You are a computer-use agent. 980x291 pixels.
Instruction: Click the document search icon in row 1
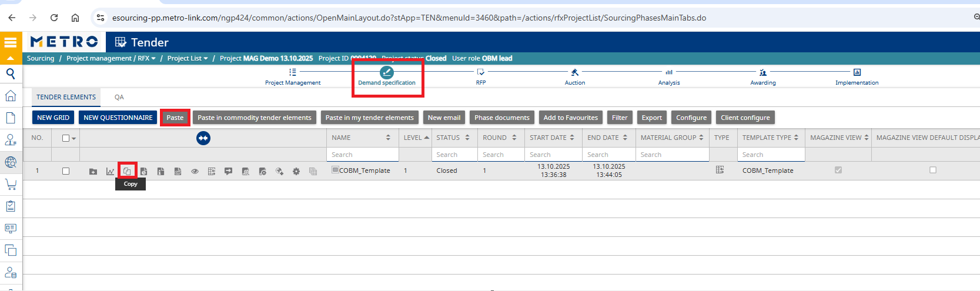(x=245, y=172)
